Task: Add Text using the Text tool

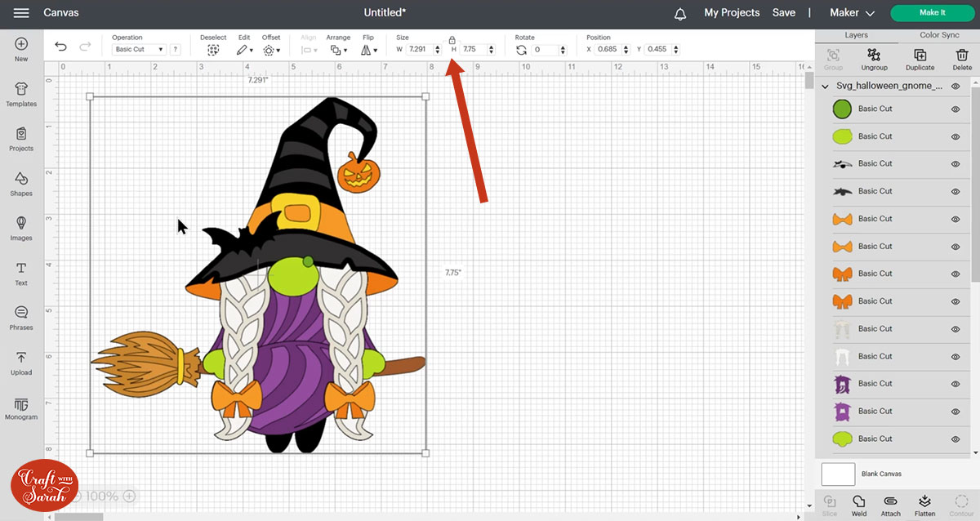Action: [21, 273]
